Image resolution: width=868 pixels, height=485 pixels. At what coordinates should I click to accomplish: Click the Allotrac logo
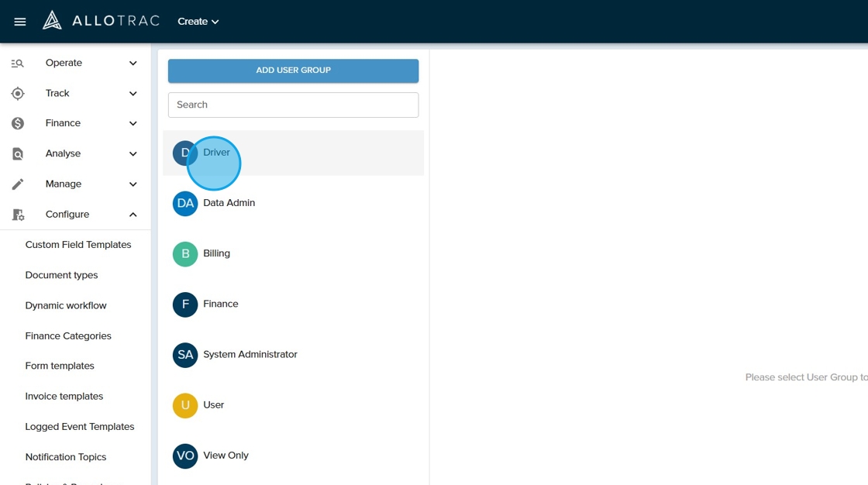[x=101, y=21]
